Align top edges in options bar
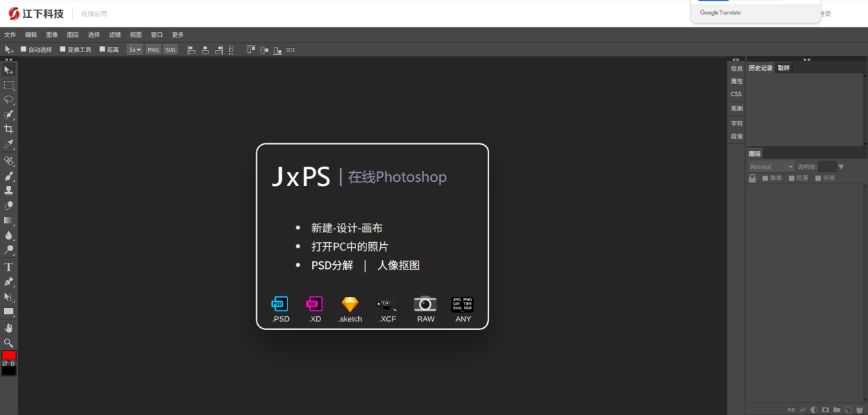The image size is (868, 415). 250,50
